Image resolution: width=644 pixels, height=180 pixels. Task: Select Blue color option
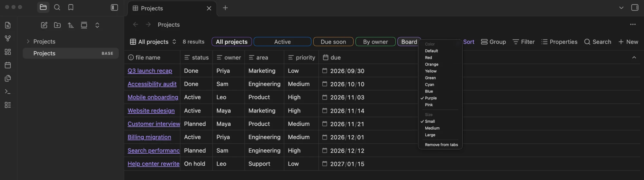(x=440, y=91)
